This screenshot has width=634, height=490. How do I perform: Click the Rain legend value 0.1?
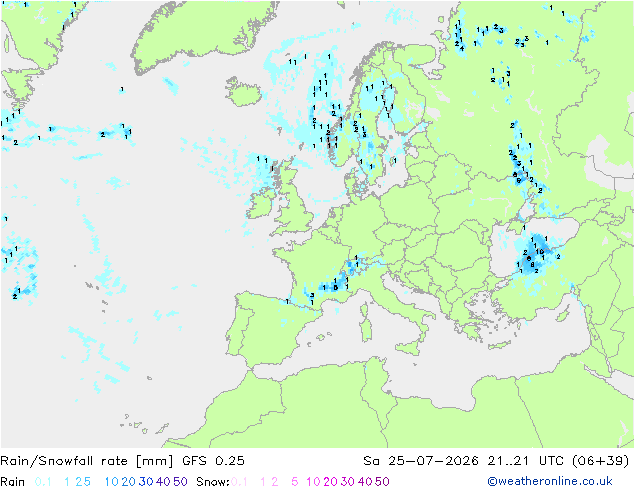(43, 482)
